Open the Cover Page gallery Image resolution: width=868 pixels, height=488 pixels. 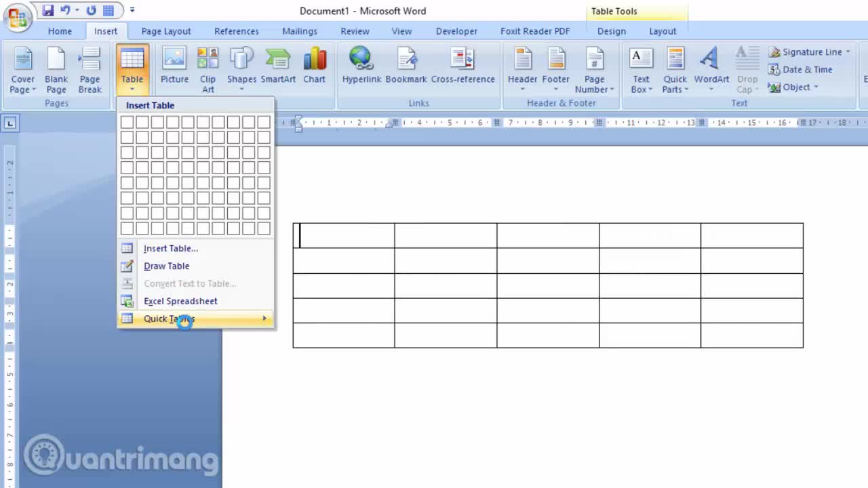(x=22, y=70)
